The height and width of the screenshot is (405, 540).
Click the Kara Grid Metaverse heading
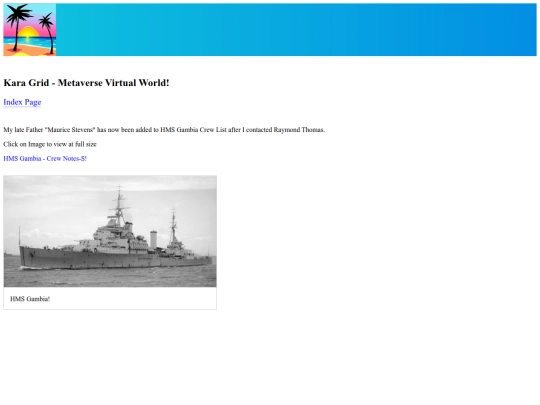pyautogui.click(x=86, y=83)
